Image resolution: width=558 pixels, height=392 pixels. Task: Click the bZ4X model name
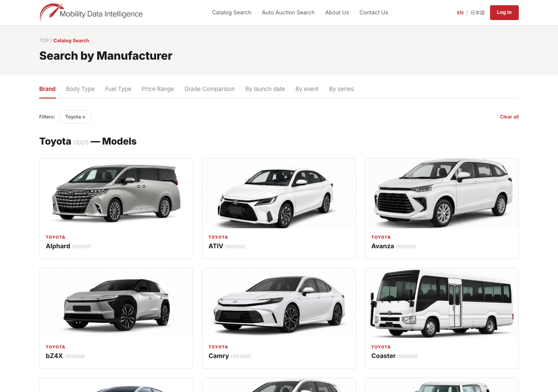tap(54, 356)
